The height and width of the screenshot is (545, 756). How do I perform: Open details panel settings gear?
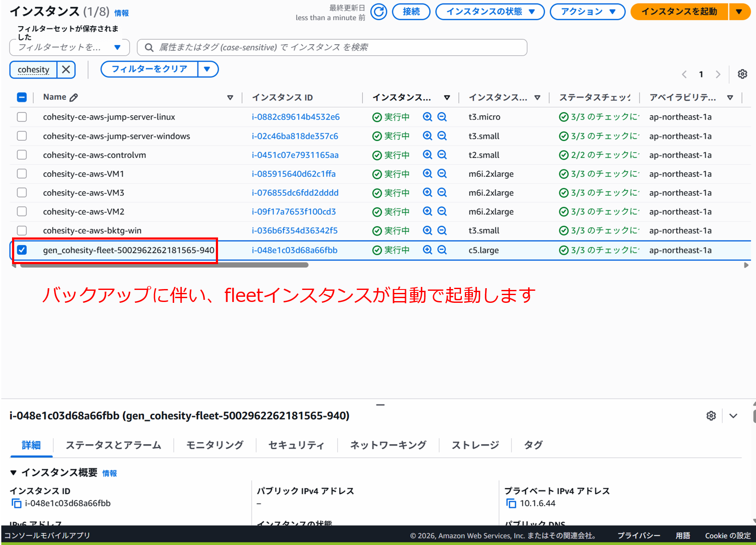[x=711, y=416]
